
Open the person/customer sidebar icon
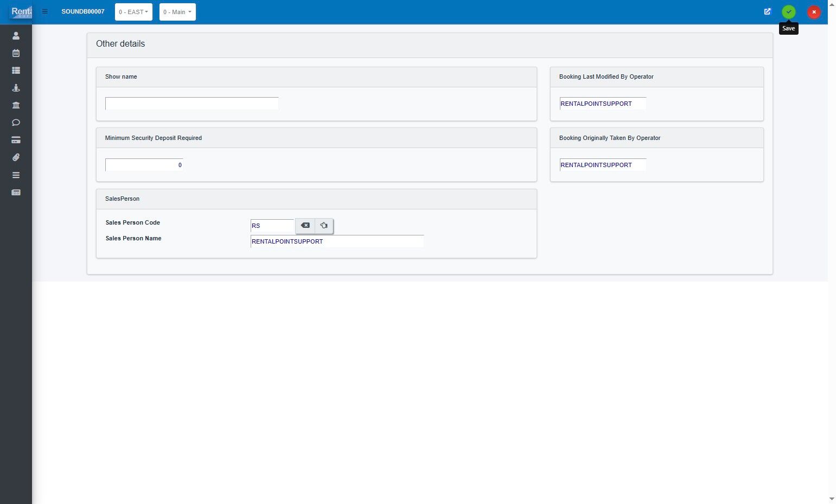[x=16, y=36]
